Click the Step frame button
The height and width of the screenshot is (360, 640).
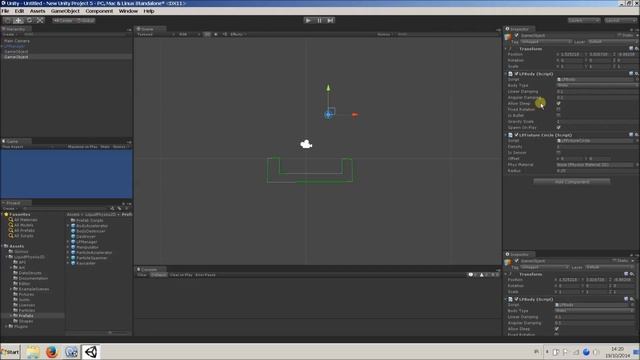tap(330, 20)
